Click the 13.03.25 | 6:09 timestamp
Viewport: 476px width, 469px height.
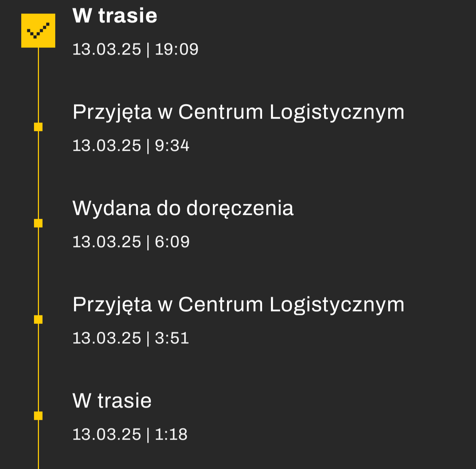pyautogui.click(x=131, y=242)
